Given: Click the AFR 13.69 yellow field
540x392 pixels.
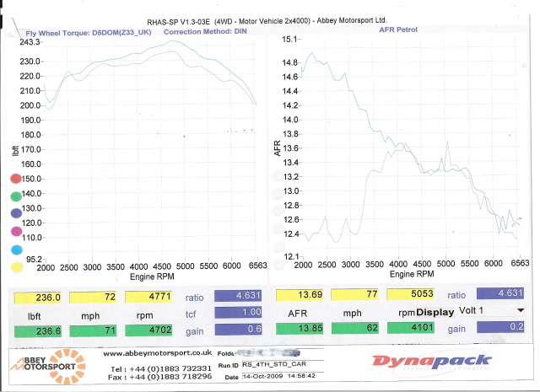Looking at the screenshot, I should pyautogui.click(x=300, y=295).
